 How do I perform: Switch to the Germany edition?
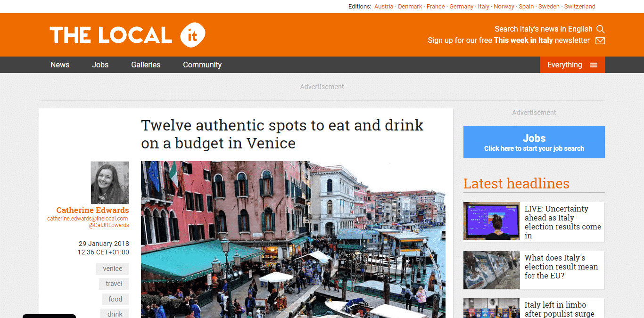pos(461,7)
